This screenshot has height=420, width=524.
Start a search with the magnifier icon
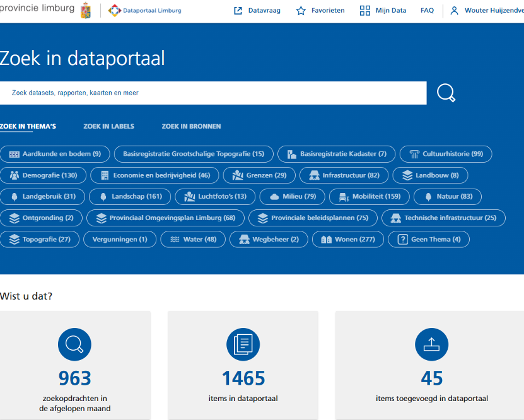[446, 92]
